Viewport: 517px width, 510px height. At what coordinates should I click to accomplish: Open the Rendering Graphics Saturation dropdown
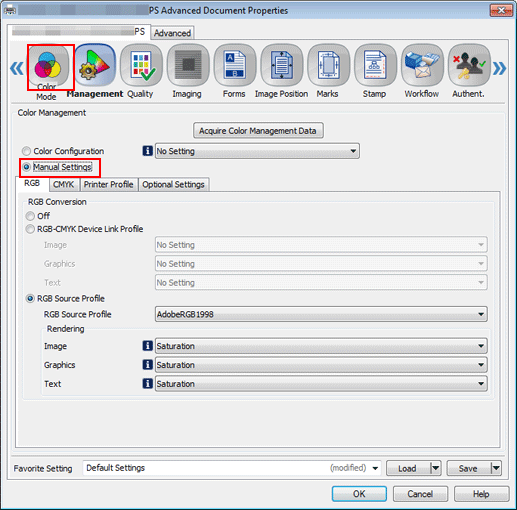pos(321,365)
